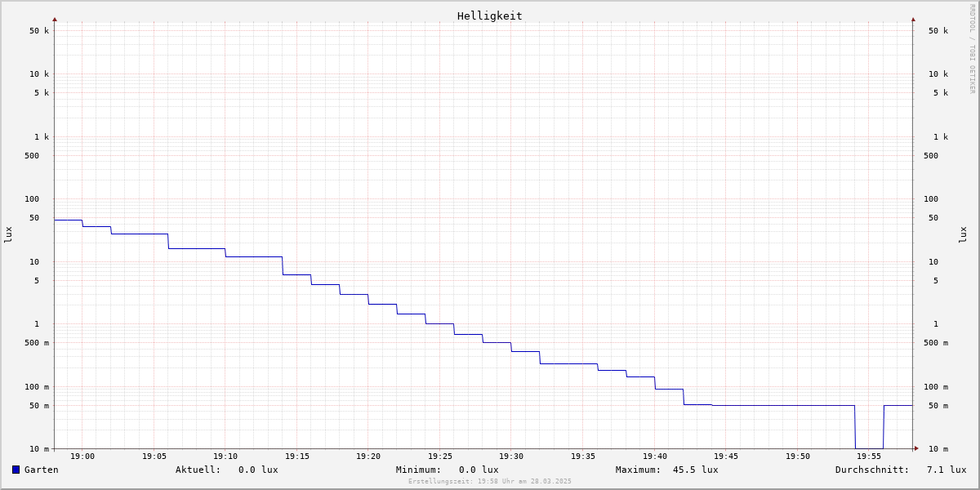Image resolution: width=980 pixels, height=490 pixels.
Task: Click the '50 k' label on left axis
Action: coord(39,31)
